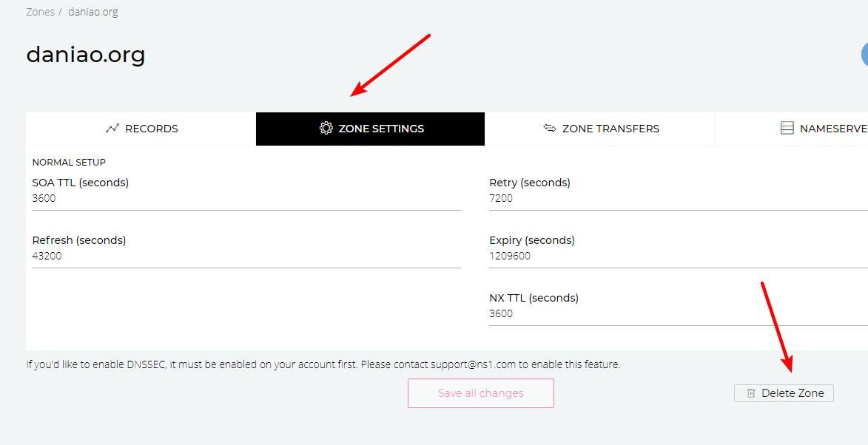Open the Nameservers tab
Viewport: 868px width, 445px height.
pyautogui.click(x=792, y=129)
